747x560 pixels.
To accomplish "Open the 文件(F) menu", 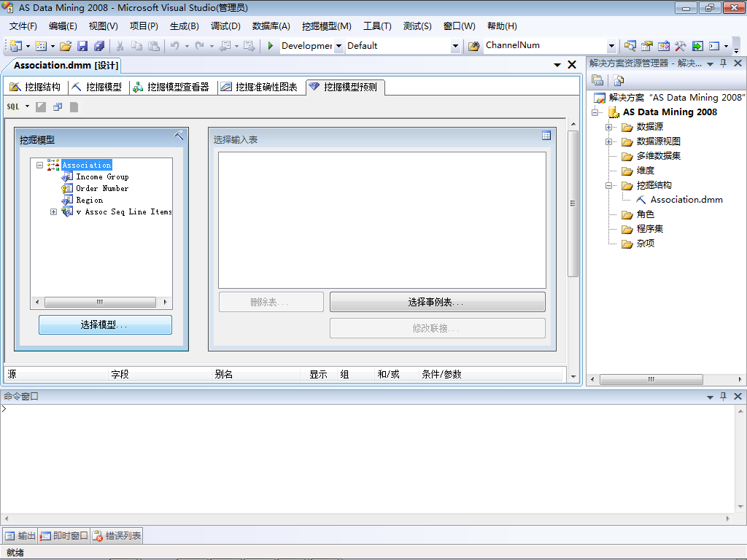I will [23, 26].
